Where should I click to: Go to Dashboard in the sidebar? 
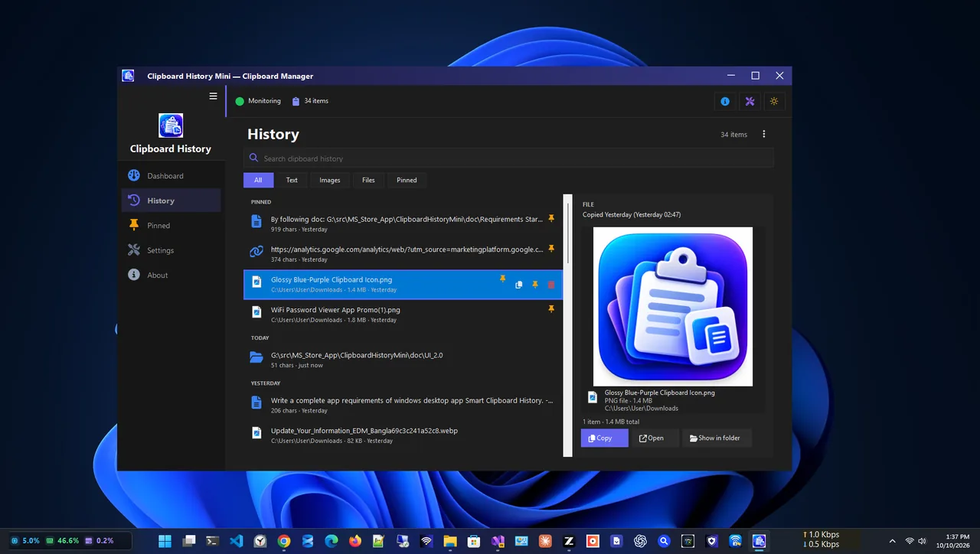[171, 176]
